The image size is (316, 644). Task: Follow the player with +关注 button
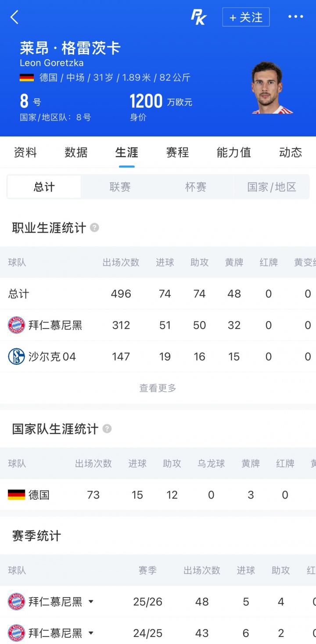[246, 17]
